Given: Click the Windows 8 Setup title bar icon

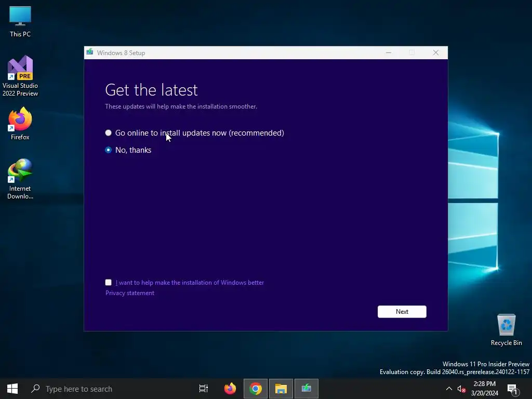Looking at the screenshot, I should (89, 52).
